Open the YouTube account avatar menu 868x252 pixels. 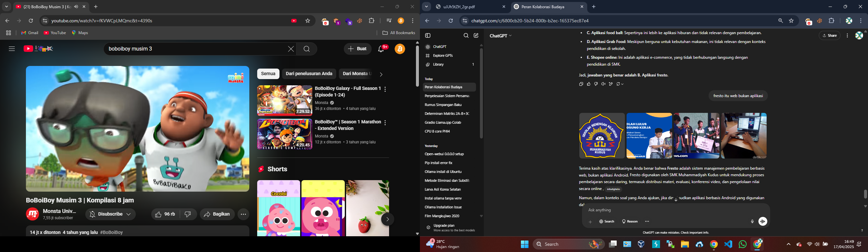coord(400,49)
